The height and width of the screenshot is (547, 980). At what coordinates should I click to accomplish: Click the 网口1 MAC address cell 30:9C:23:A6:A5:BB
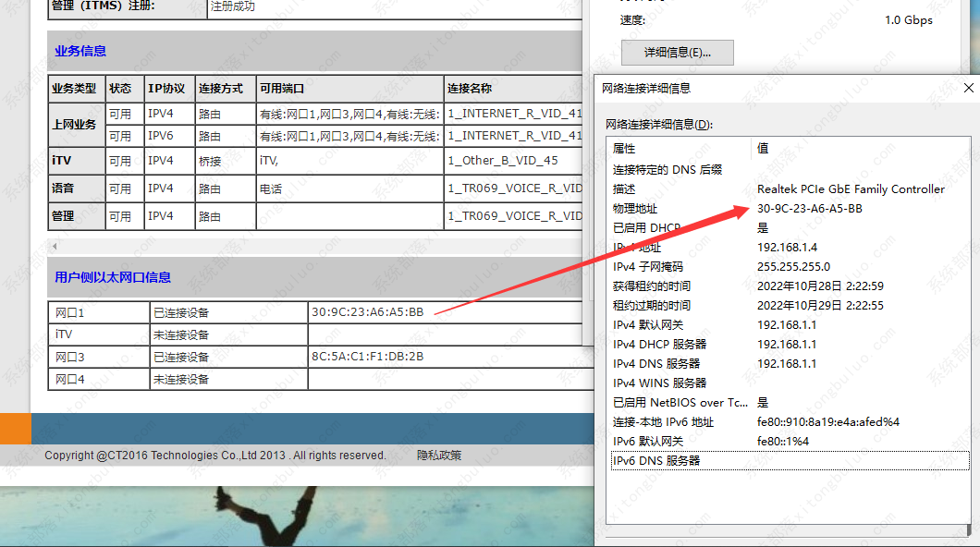click(366, 312)
